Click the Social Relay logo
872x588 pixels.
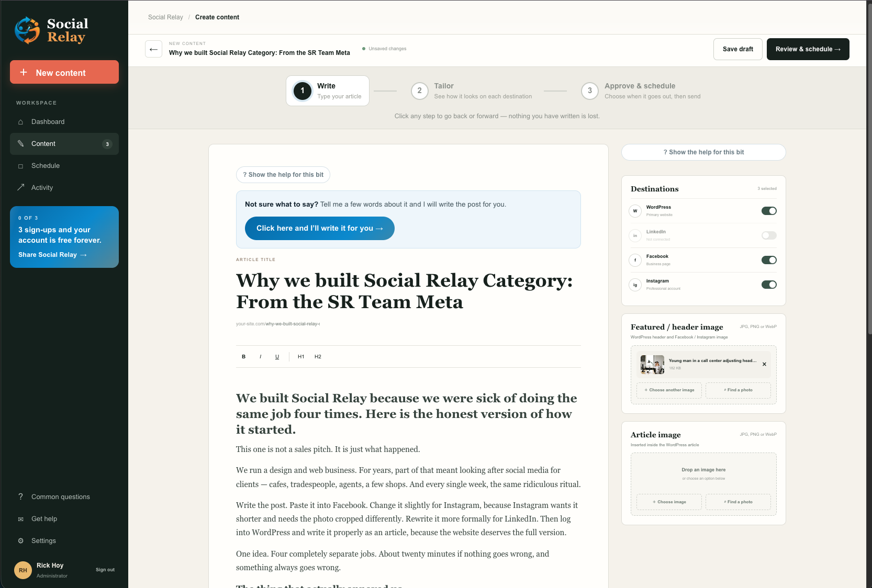pos(52,30)
